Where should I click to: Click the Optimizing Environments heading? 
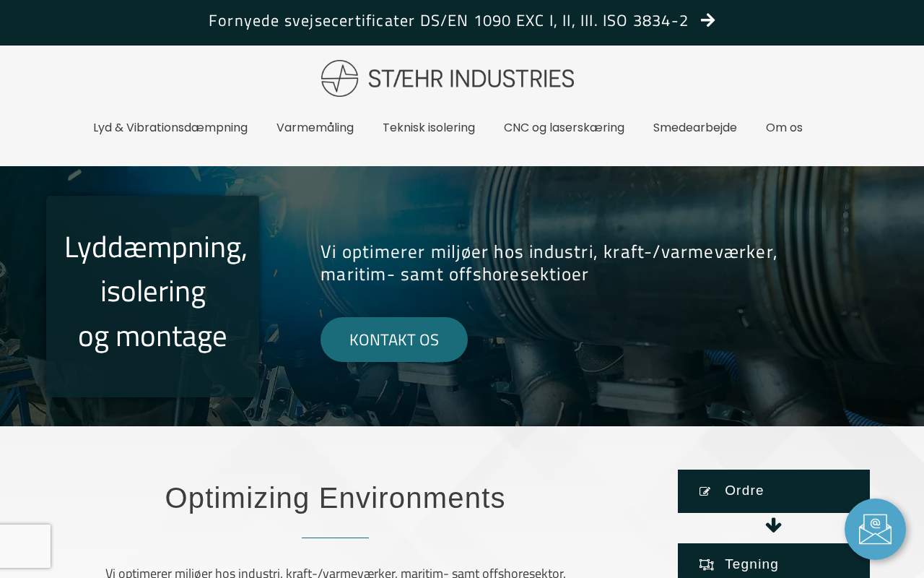335,498
